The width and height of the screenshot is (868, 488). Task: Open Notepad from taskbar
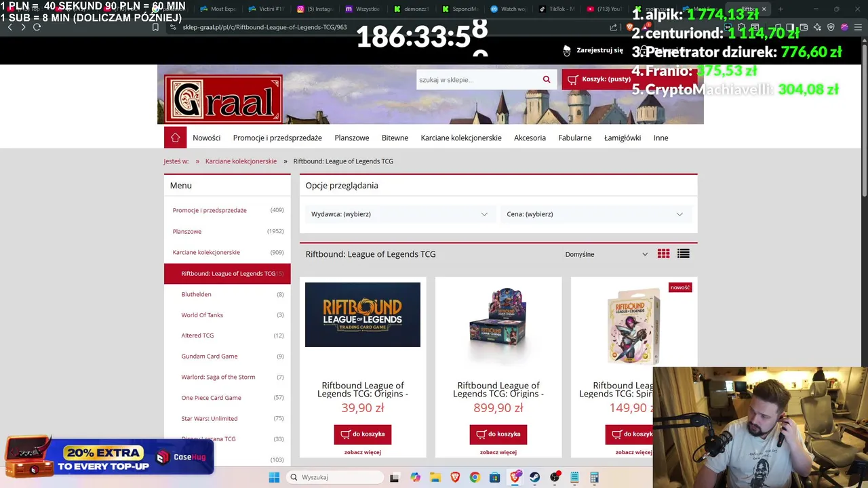coord(574,477)
